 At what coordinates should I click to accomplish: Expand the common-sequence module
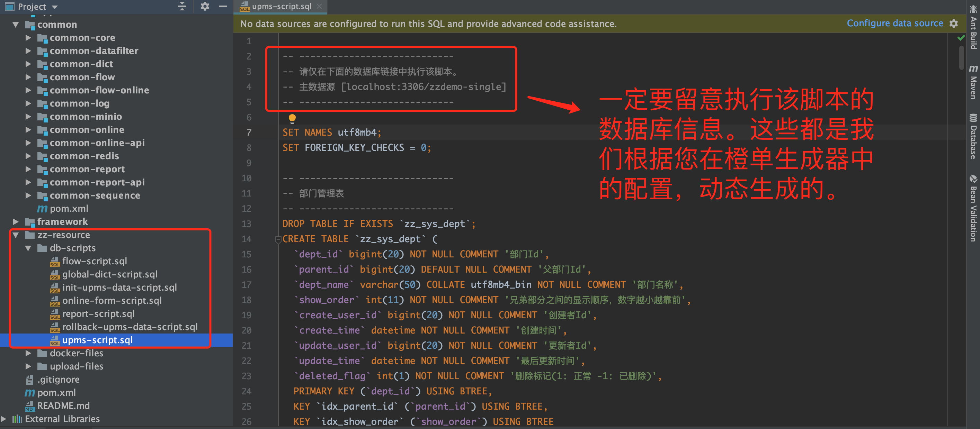coord(28,195)
